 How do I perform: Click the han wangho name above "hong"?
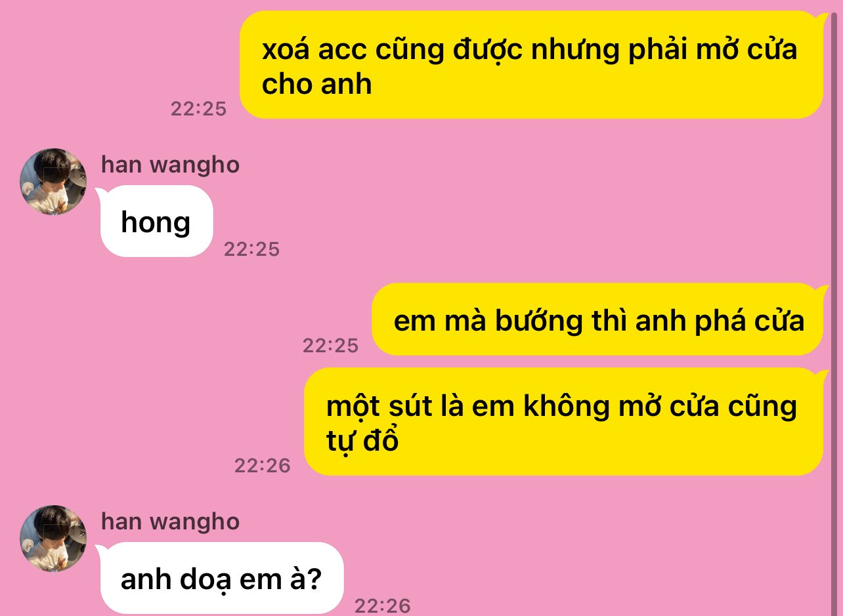pos(170,165)
